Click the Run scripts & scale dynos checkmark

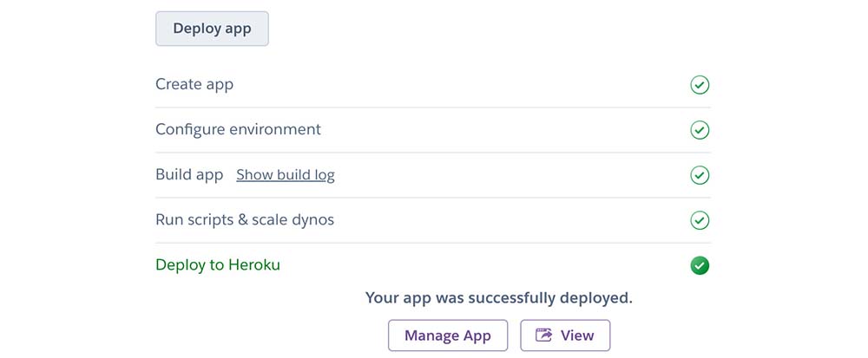click(x=700, y=220)
